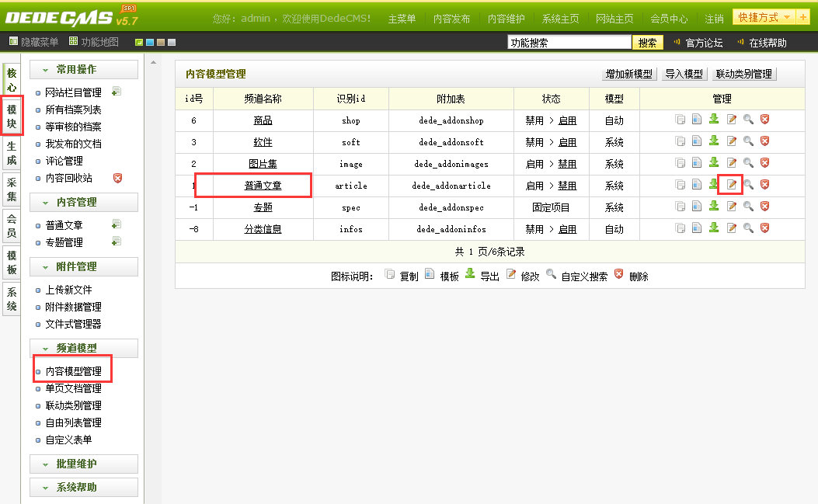Edit the 普通文章 model via pencil icon
This screenshot has height=504, width=818.
[732, 185]
